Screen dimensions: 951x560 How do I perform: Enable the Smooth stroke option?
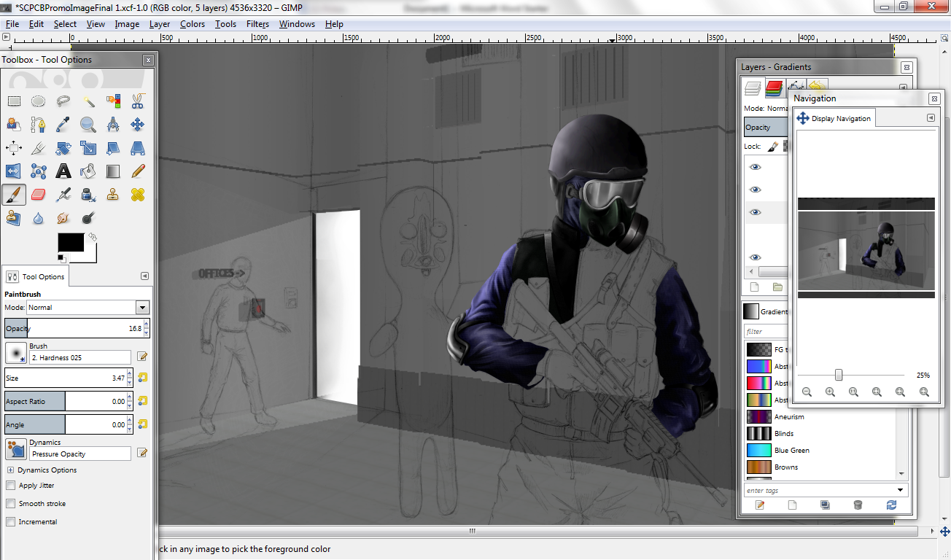(x=11, y=503)
